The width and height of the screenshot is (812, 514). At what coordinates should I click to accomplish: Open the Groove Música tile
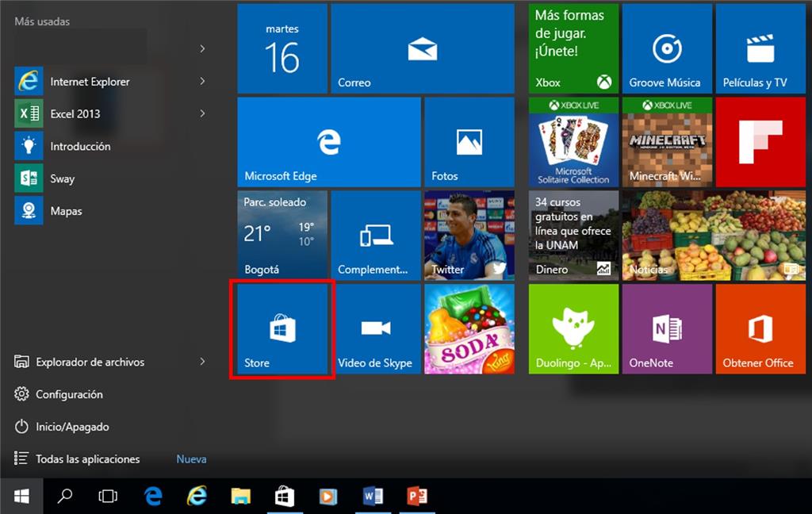pos(667,48)
